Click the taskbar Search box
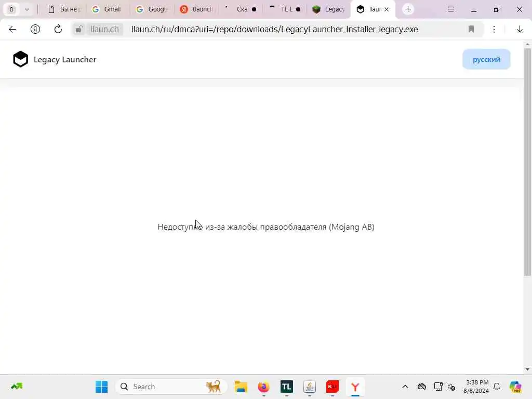The image size is (532, 399). pos(171,387)
